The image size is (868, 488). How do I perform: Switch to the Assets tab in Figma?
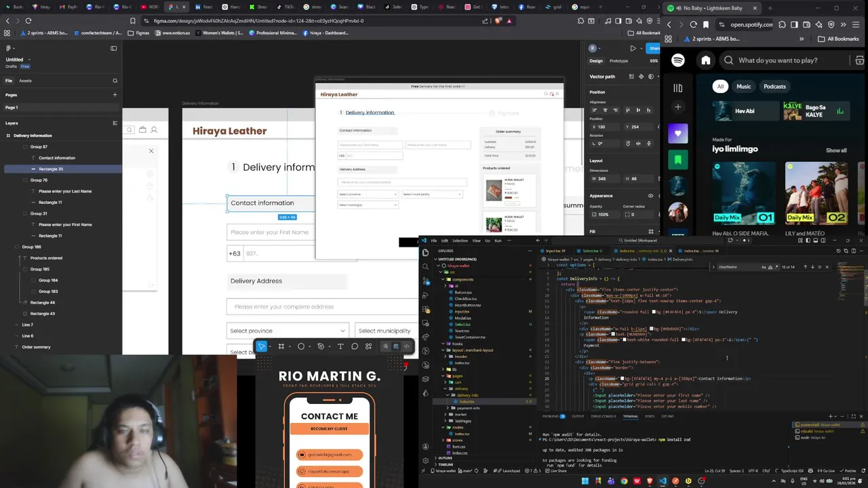coord(25,81)
